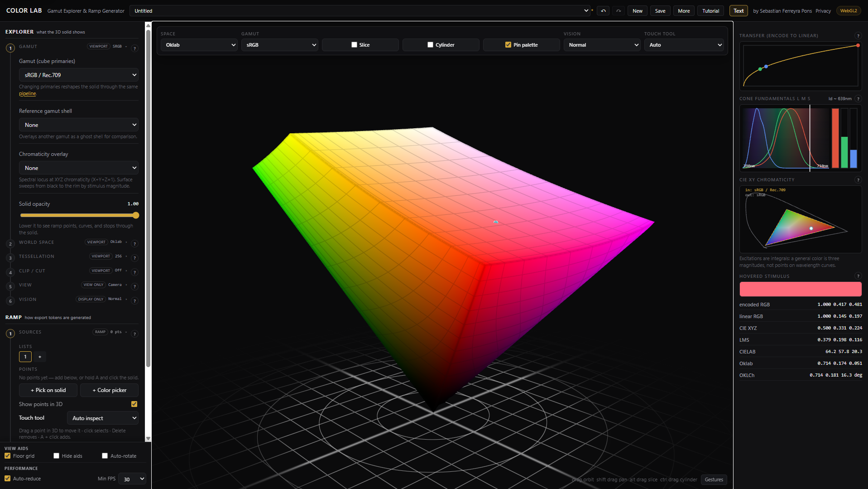Click the undo arrow icon
The width and height of the screenshot is (868, 489).
603,11
